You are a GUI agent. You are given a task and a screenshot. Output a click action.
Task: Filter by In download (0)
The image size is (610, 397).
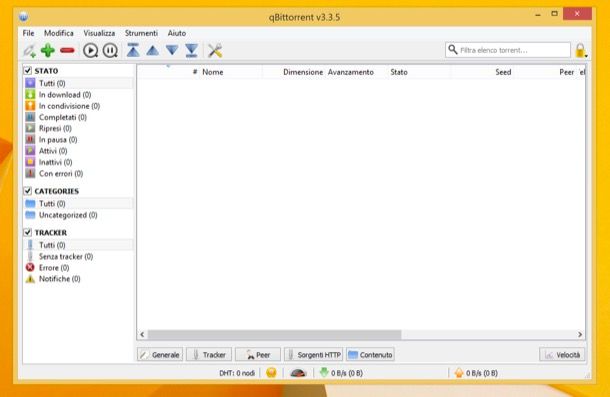78,95
